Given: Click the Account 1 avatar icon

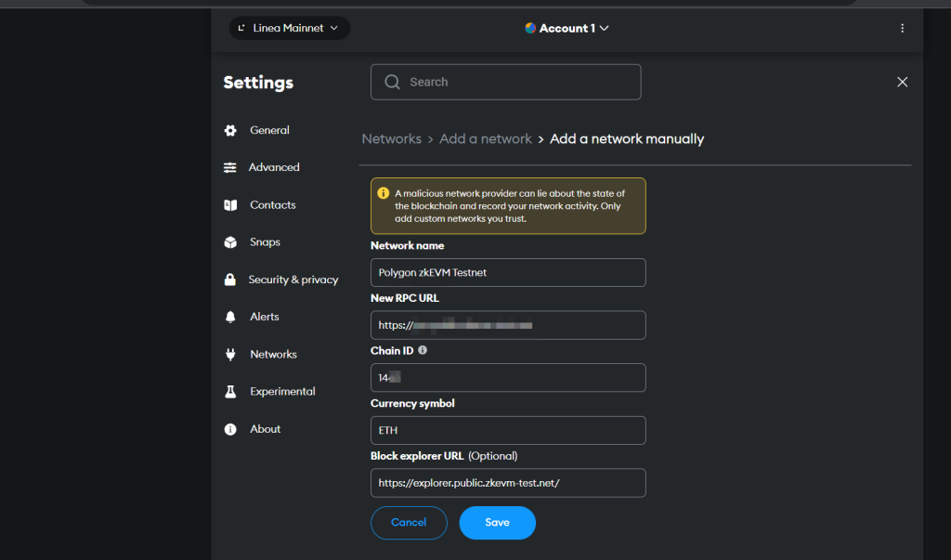Looking at the screenshot, I should [x=530, y=28].
